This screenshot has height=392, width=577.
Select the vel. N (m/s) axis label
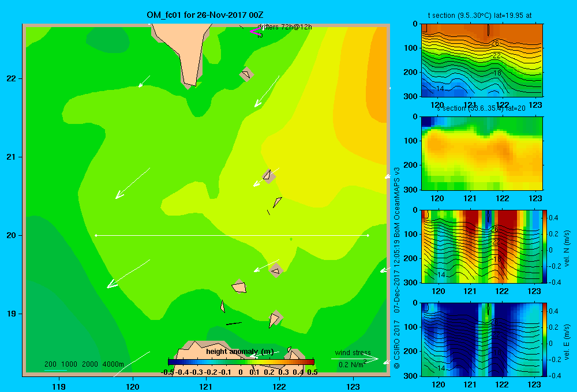point(567,248)
